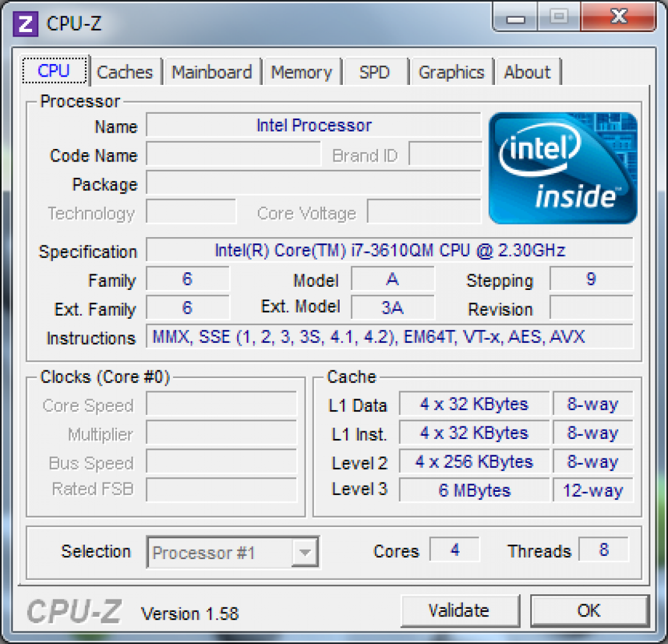Click the Name field 'Intel Processor'
This screenshot has height=644, width=668.
pos(313,125)
